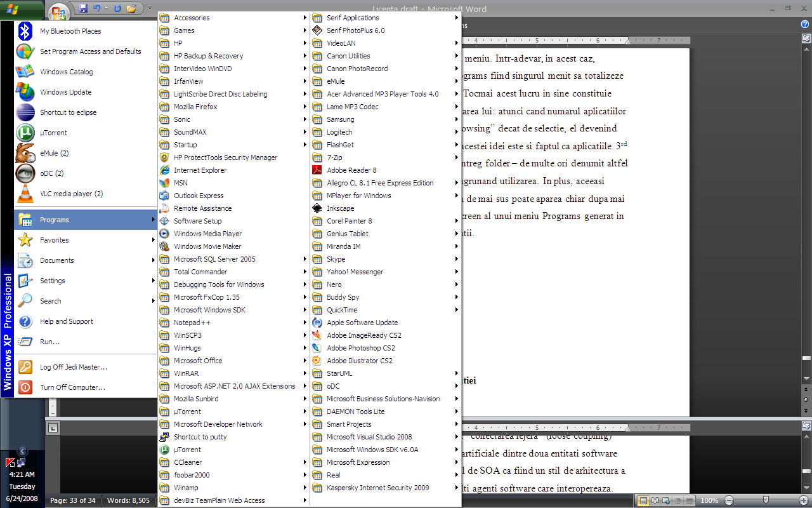This screenshot has width=812, height=508.
Task: Click the Zoom In plus button
Action: 803,500
